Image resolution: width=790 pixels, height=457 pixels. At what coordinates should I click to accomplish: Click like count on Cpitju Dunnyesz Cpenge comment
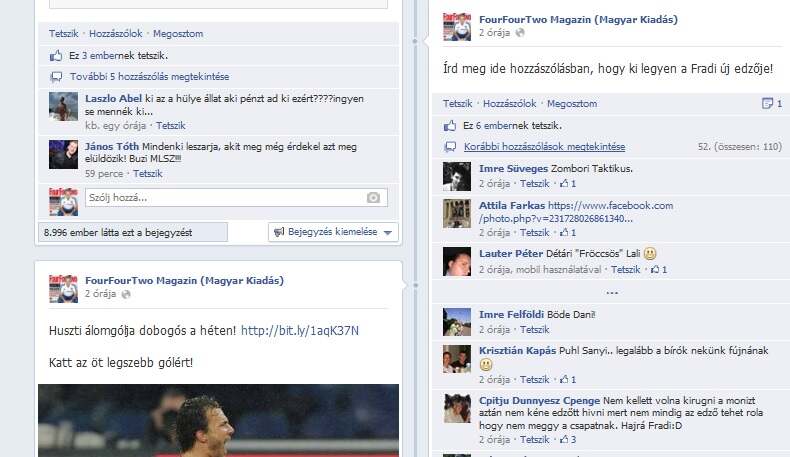pos(568,439)
